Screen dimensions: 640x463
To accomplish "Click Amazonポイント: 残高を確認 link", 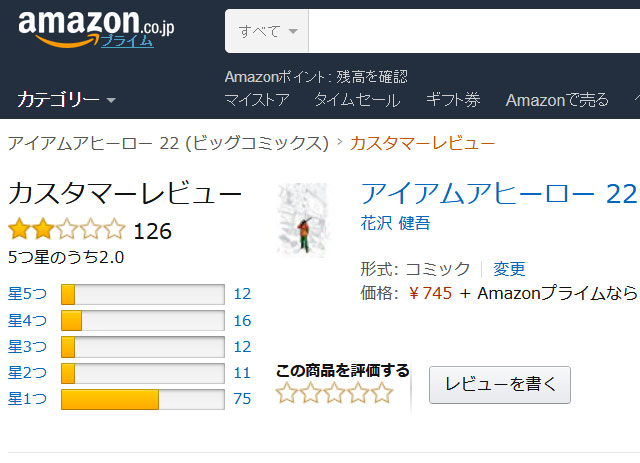I will (x=316, y=77).
